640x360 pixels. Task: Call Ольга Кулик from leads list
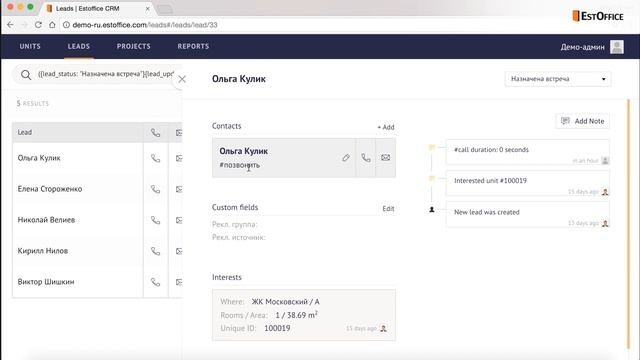[x=156, y=158]
